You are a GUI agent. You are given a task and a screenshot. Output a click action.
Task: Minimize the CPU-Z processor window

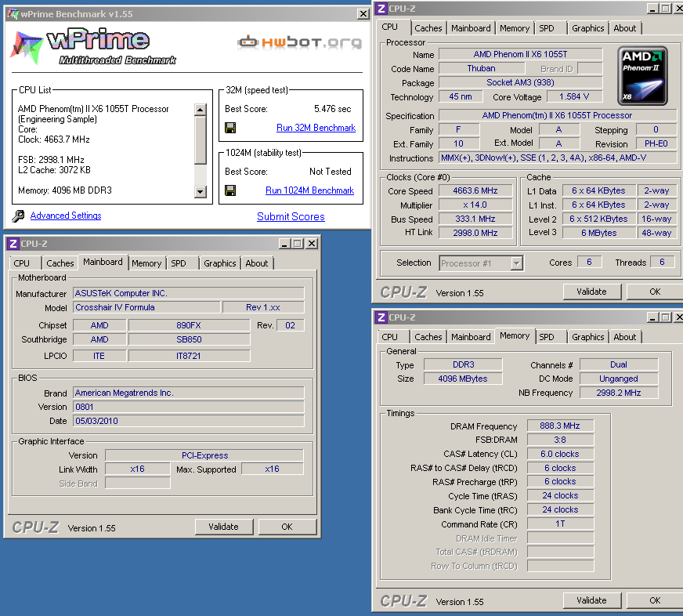point(652,9)
